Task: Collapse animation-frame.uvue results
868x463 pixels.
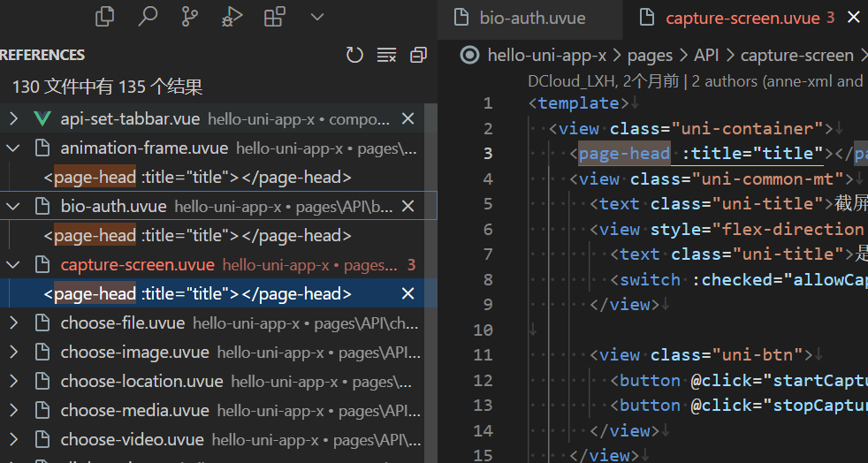Action: click(x=13, y=148)
